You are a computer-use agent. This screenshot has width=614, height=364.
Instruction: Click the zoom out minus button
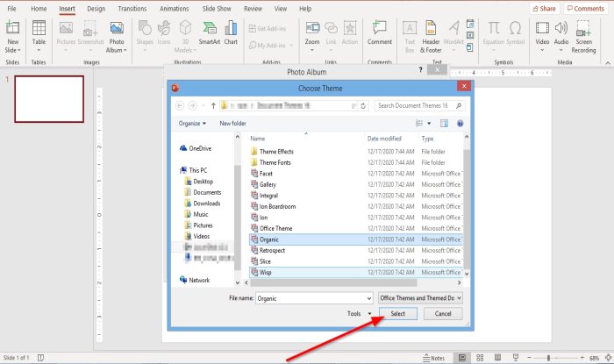530,358
